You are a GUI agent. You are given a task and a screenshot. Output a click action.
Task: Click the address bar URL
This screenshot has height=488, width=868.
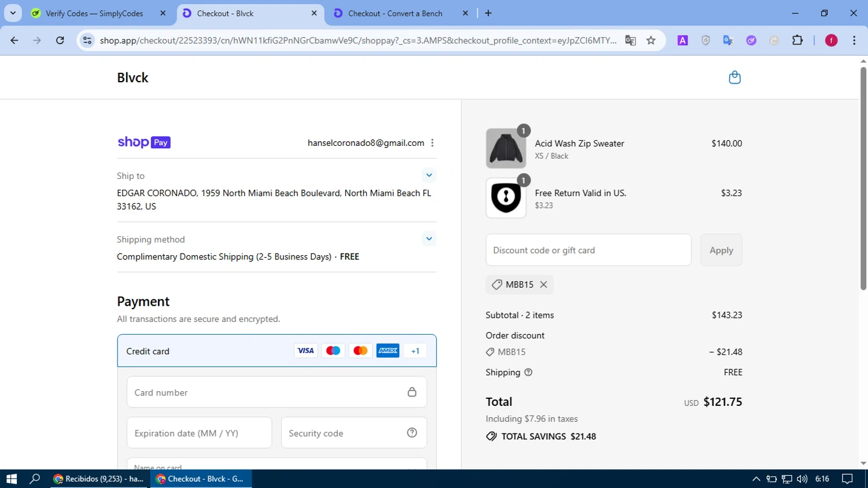point(358,41)
